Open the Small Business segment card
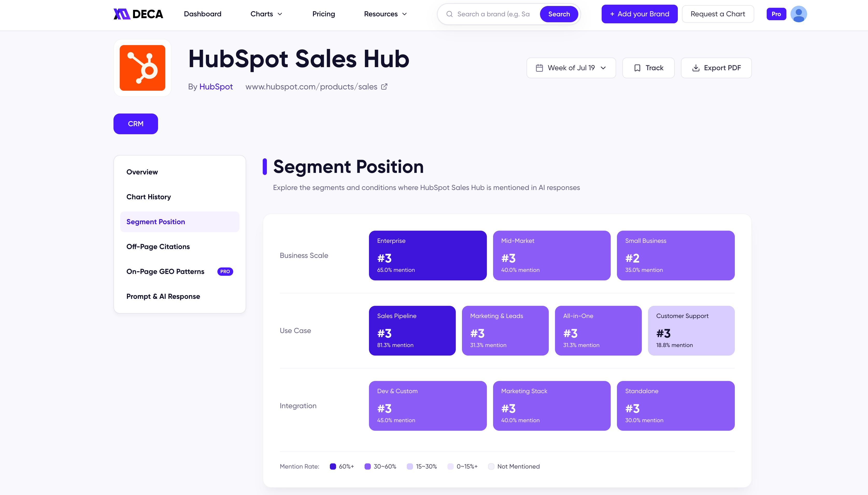Screen dimensions: 868x495 point(676,256)
